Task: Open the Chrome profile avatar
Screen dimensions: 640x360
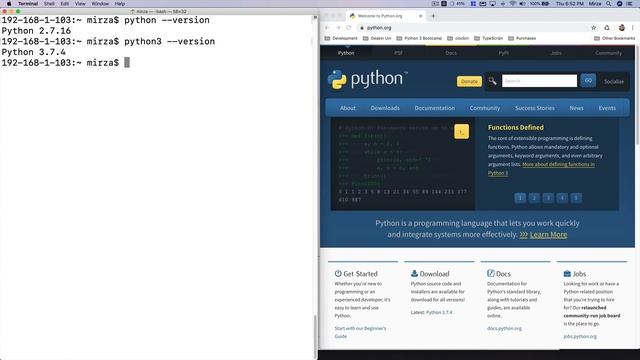Action: pos(622,28)
